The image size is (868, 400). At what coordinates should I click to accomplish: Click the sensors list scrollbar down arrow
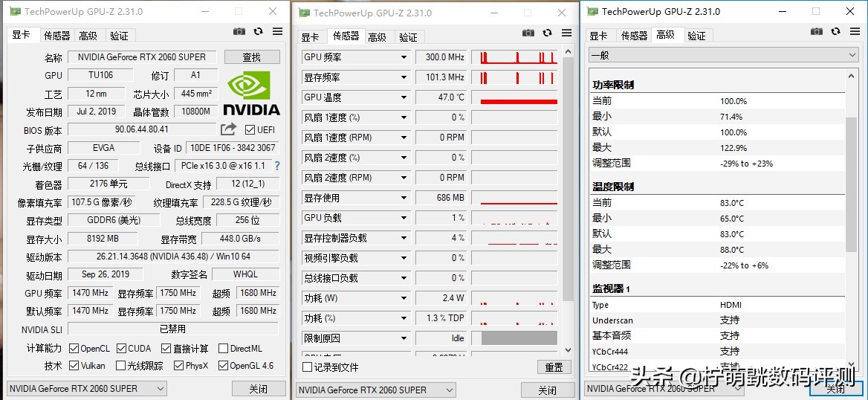point(568,350)
